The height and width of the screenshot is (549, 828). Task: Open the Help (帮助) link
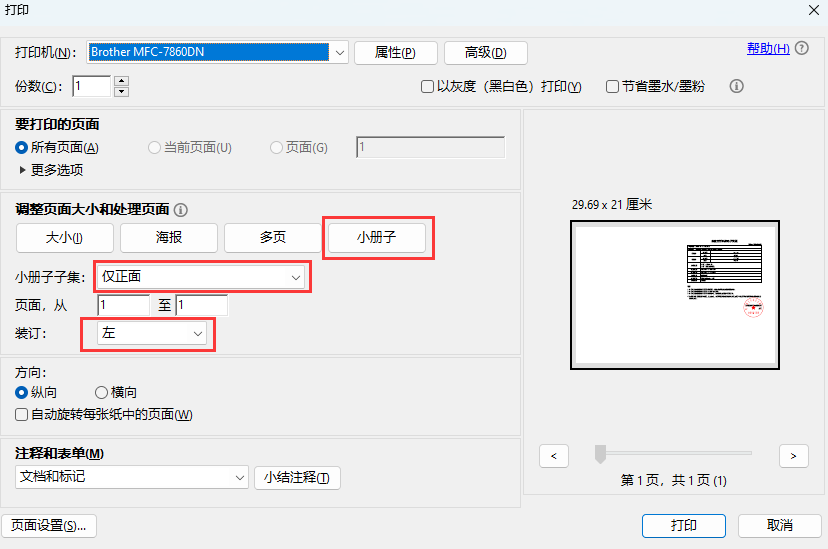[x=767, y=49]
